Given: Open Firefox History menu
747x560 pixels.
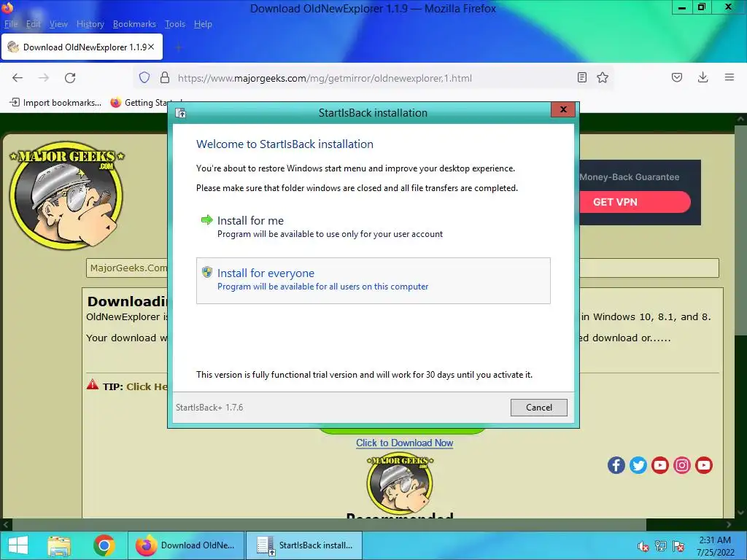Looking at the screenshot, I should point(90,24).
